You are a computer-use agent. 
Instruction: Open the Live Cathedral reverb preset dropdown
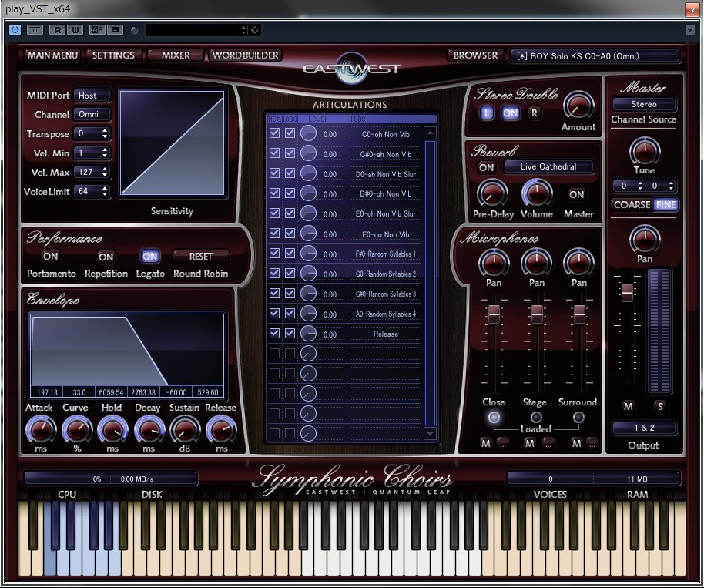548,166
